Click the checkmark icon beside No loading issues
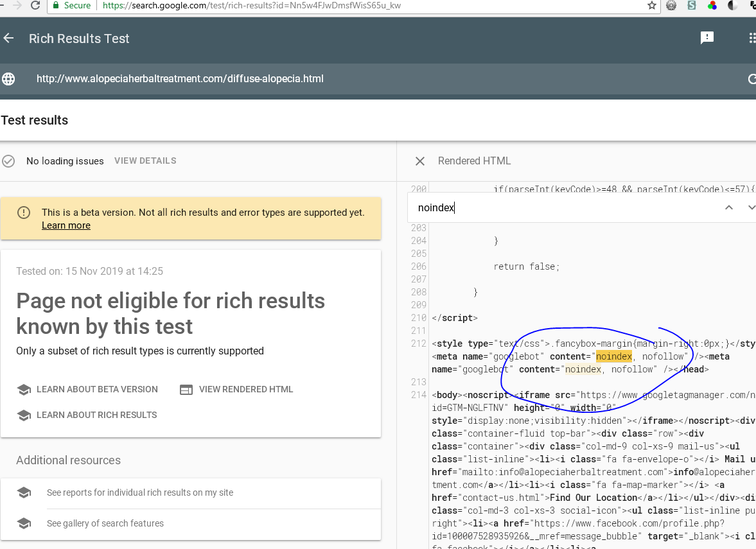The height and width of the screenshot is (549, 756). click(8, 161)
